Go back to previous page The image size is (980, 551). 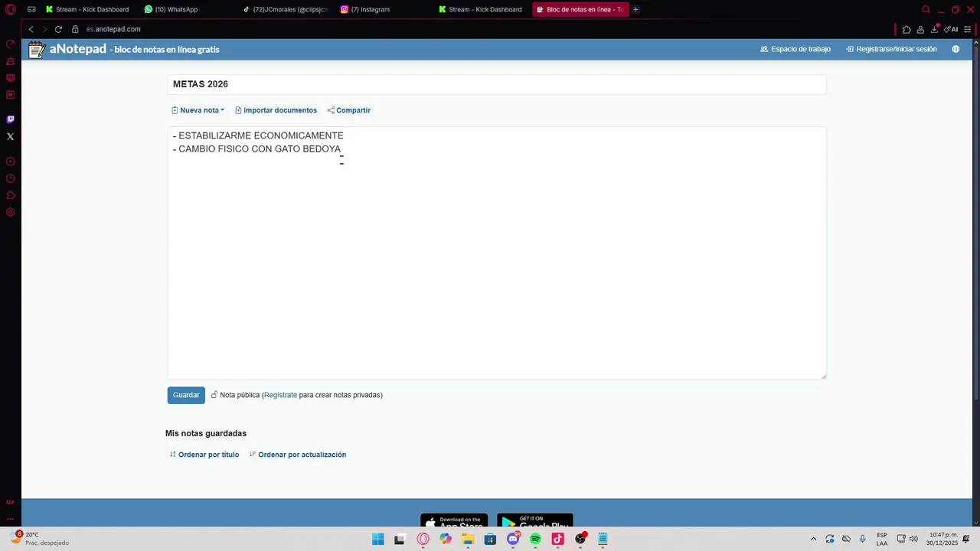coord(31,29)
